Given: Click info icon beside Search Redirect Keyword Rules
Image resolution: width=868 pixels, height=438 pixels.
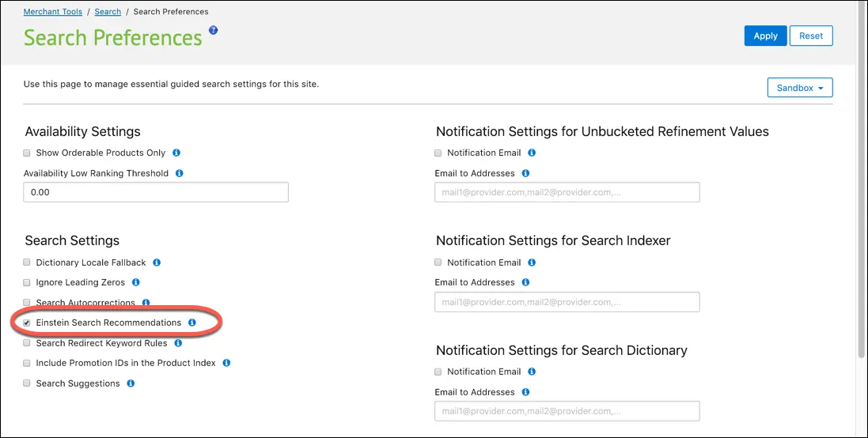Looking at the screenshot, I should 178,343.
